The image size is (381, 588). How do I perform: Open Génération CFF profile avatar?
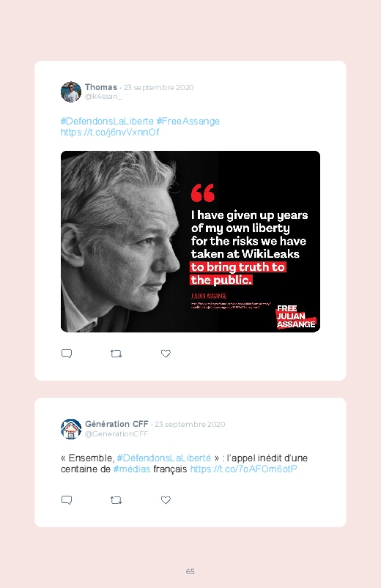tap(71, 429)
